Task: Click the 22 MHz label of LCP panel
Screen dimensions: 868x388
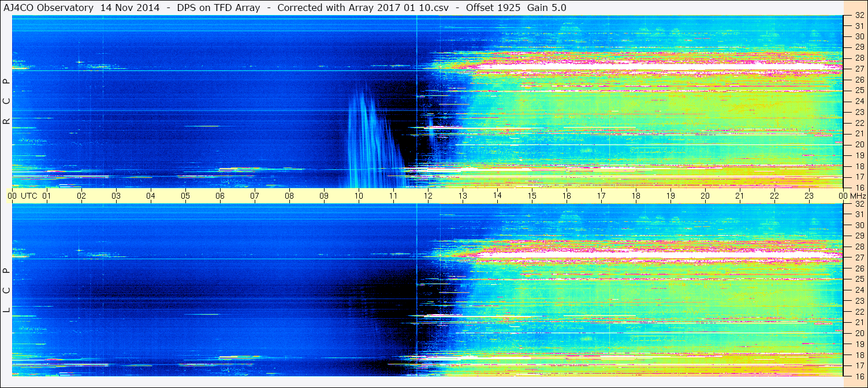Action: pyautogui.click(x=859, y=311)
